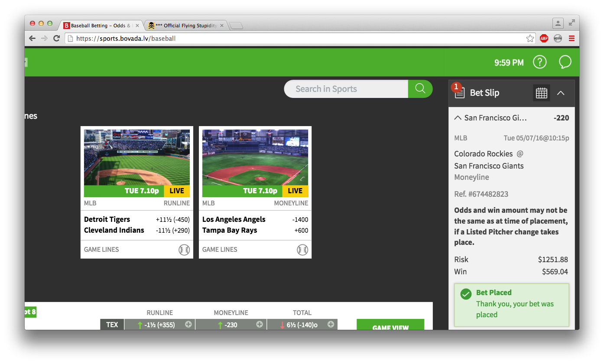Open the Detroit Tigers game stadium thumbnail
This screenshot has height=364, width=604.
[x=137, y=157]
